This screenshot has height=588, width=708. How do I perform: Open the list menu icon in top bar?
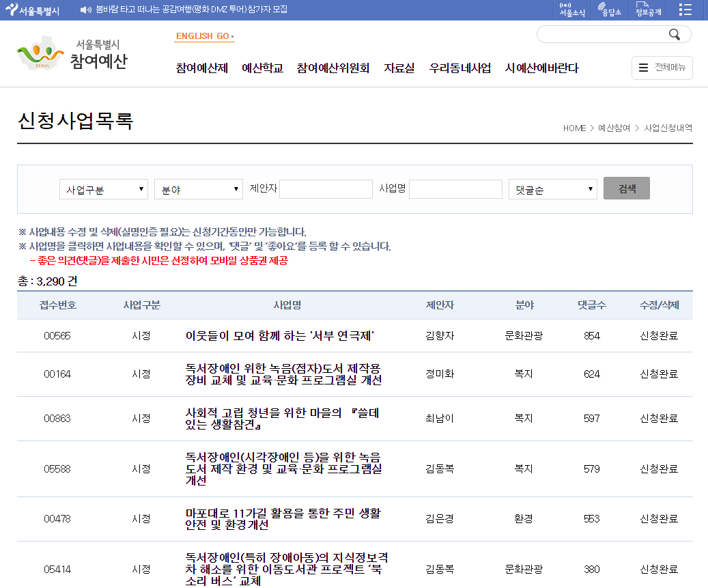pyautogui.click(x=685, y=10)
